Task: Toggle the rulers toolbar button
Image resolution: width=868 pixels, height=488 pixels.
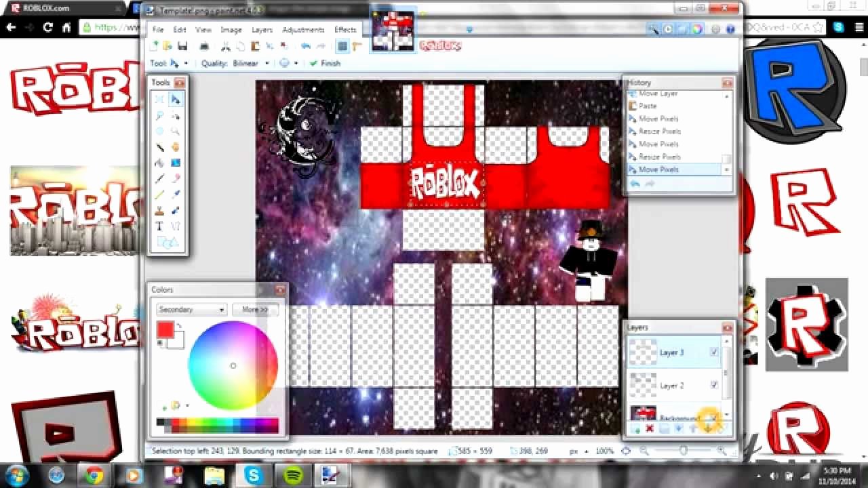Action: pyautogui.click(x=357, y=46)
